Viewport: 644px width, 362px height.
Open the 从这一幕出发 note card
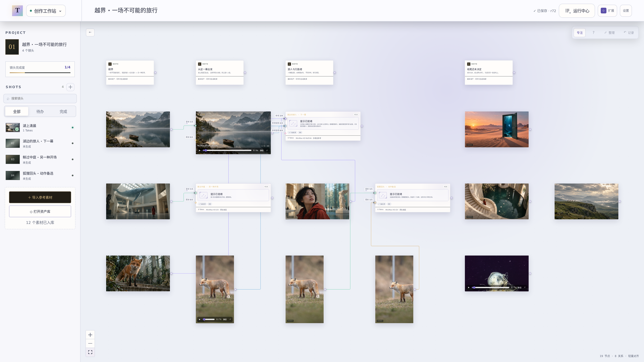tap(220, 72)
